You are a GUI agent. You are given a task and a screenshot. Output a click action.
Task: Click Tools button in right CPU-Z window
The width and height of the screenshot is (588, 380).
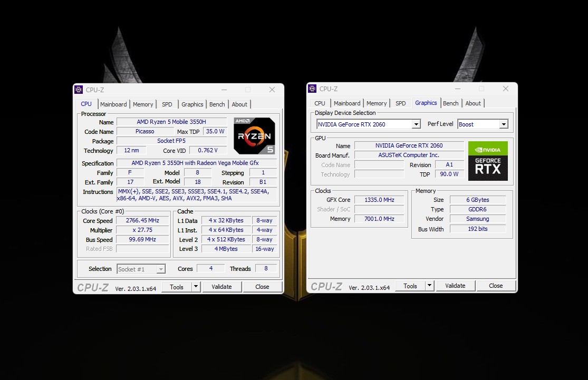(x=410, y=286)
